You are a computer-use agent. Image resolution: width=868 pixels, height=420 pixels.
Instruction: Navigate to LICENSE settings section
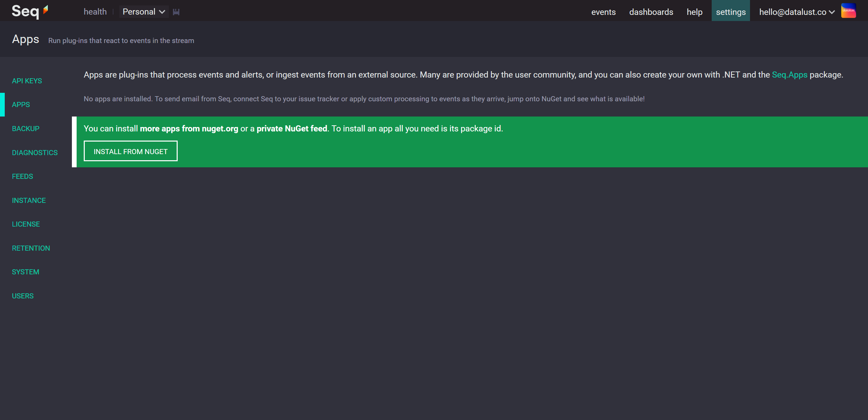[x=25, y=224]
